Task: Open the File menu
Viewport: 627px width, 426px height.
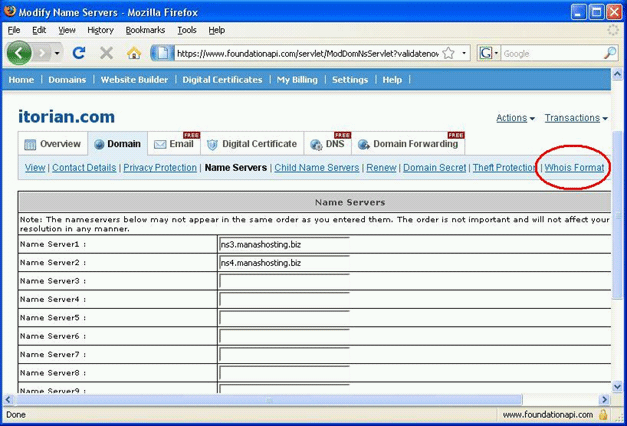Action: 14,30
